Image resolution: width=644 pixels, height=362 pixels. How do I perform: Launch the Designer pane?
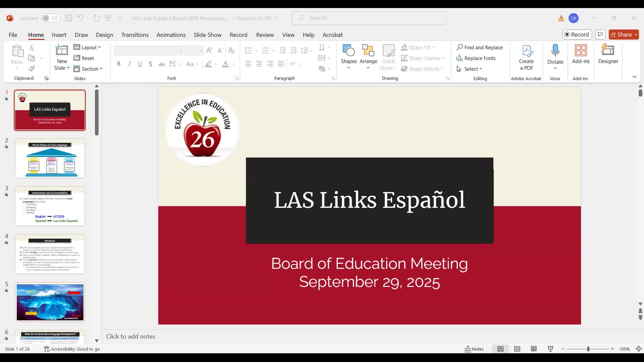[x=608, y=55]
